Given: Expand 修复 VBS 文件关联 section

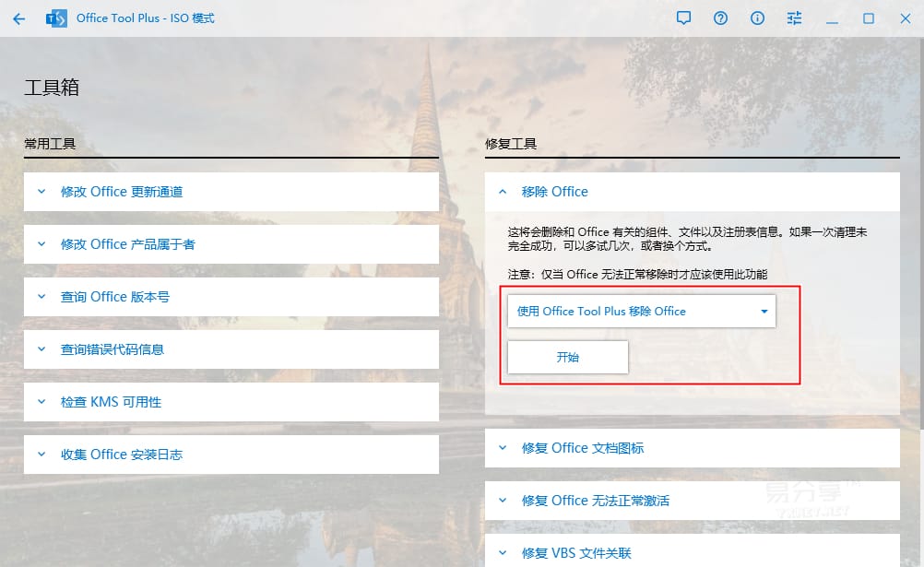Looking at the screenshot, I should pyautogui.click(x=692, y=550).
